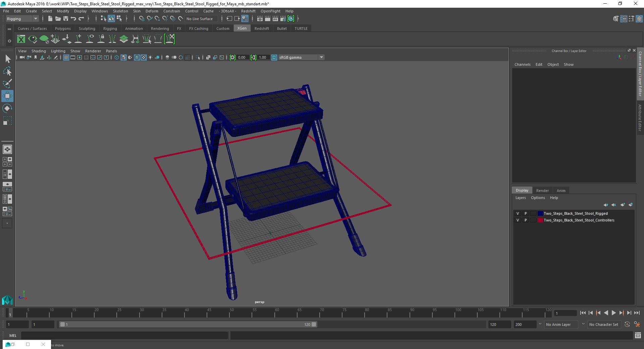Click the four-view layout icon
The width and height of the screenshot is (644, 349).
[7, 162]
